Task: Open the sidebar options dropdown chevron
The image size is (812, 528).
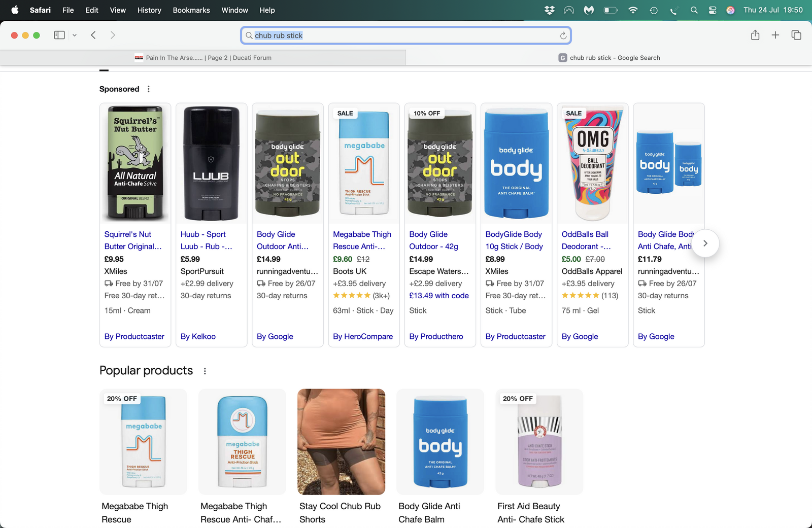Action: pyautogui.click(x=75, y=36)
